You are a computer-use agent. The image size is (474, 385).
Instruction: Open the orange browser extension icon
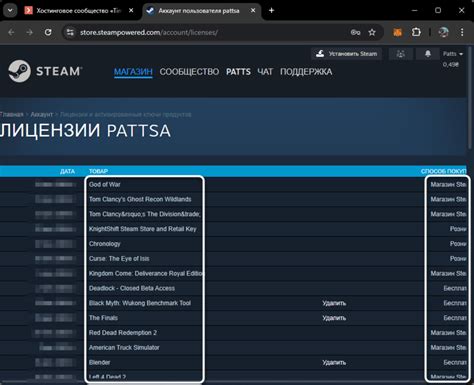397,32
